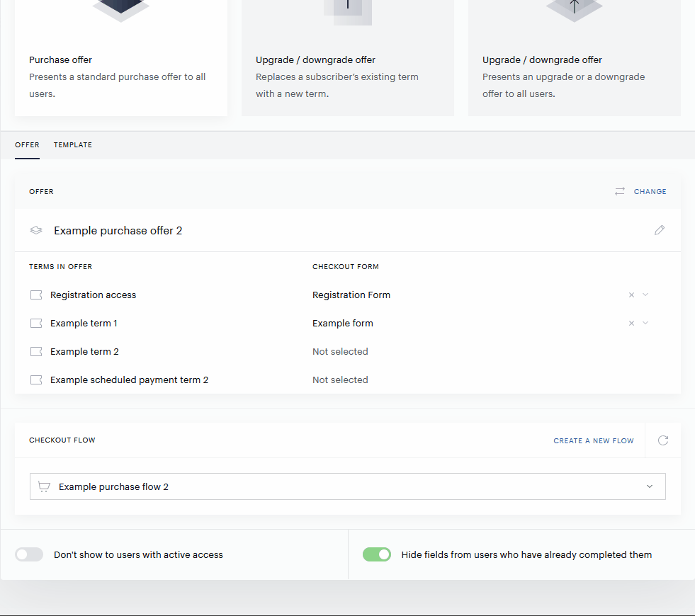Click the pencil edit icon for offer name
This screenshot has width=695, height=616.
pyautogui.click(x=660, y=230)
